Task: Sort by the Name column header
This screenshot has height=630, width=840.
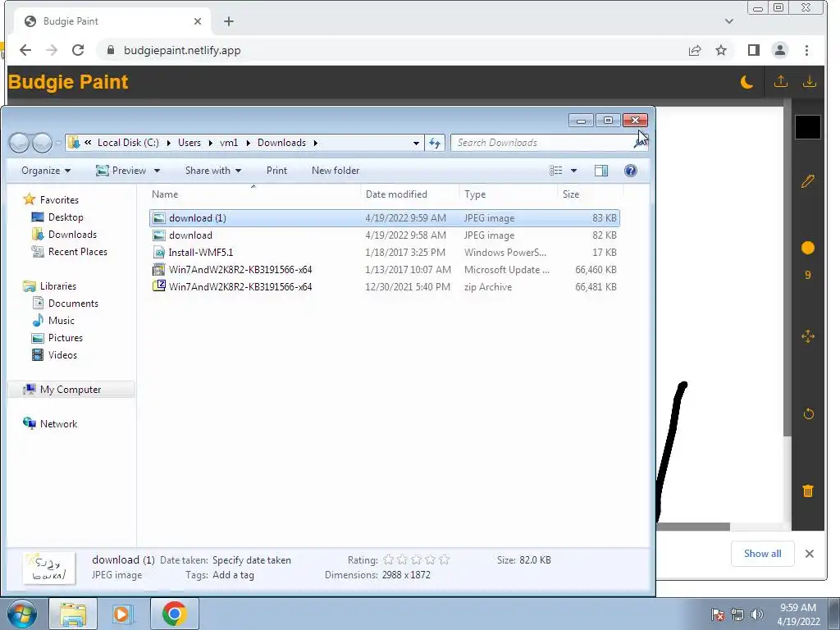Action: pos(254,194)
